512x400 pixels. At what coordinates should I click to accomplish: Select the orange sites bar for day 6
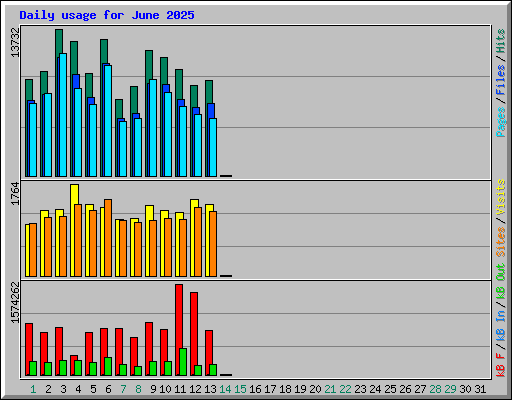pyautogui.click(x=108, y=238)
